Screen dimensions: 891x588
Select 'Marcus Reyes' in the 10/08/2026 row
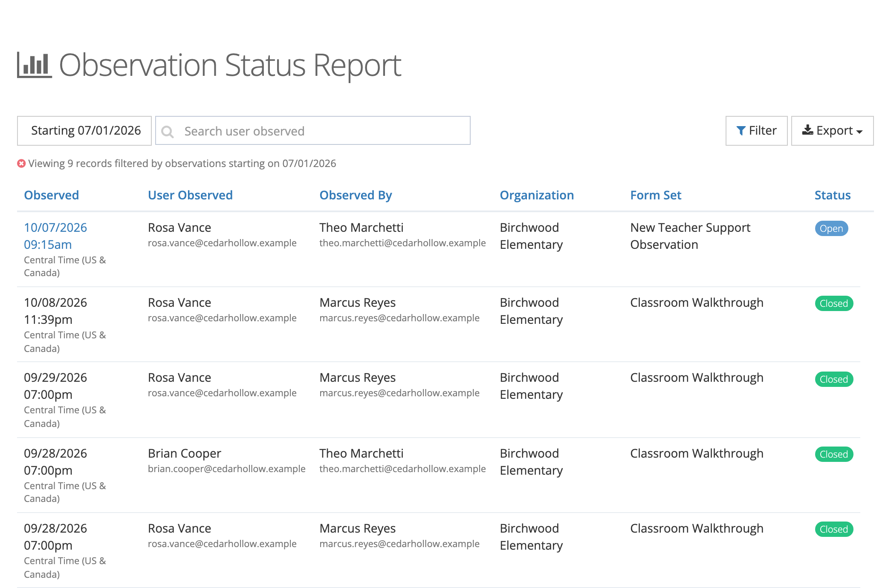click(358, 303)
